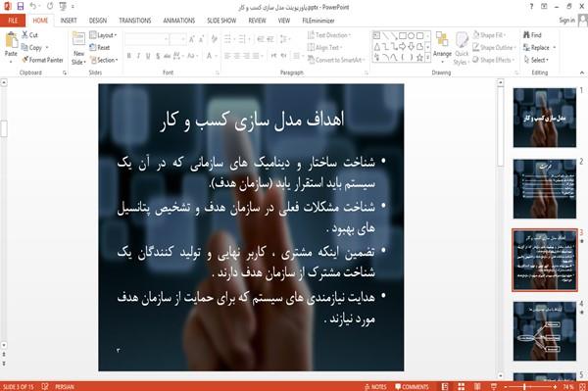This screenshot has width=588, height=391.
Task: Click Fit slide to window icon
Action: pos(582,387)
